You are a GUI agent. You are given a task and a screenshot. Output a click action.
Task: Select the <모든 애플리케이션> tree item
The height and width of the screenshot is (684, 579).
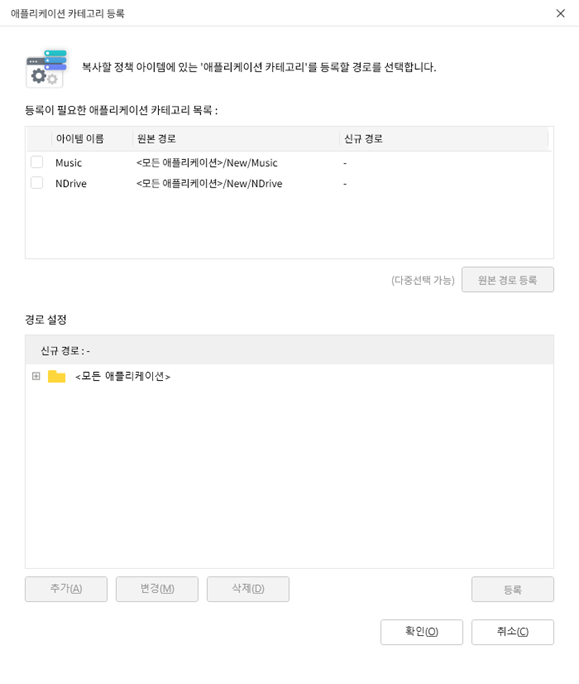click(123, 376)
